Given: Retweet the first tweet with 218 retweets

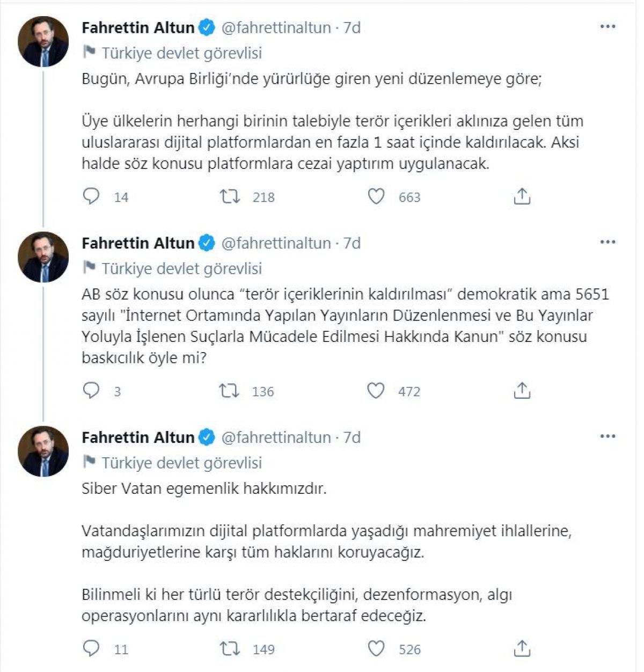Looking at the screenshot, I should [230, 196].
